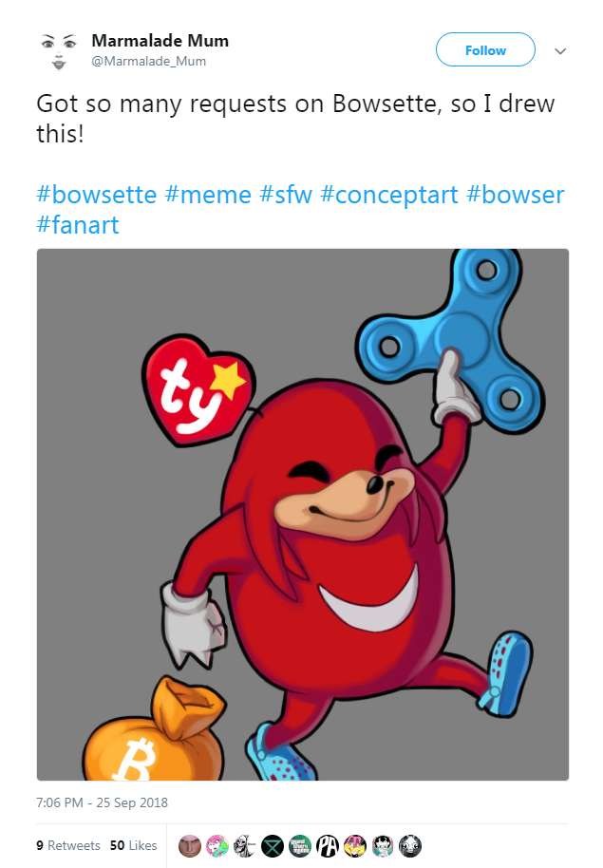603x868 pixels.
Task: Open the #meme hashtag
Action: pos(208,195)
